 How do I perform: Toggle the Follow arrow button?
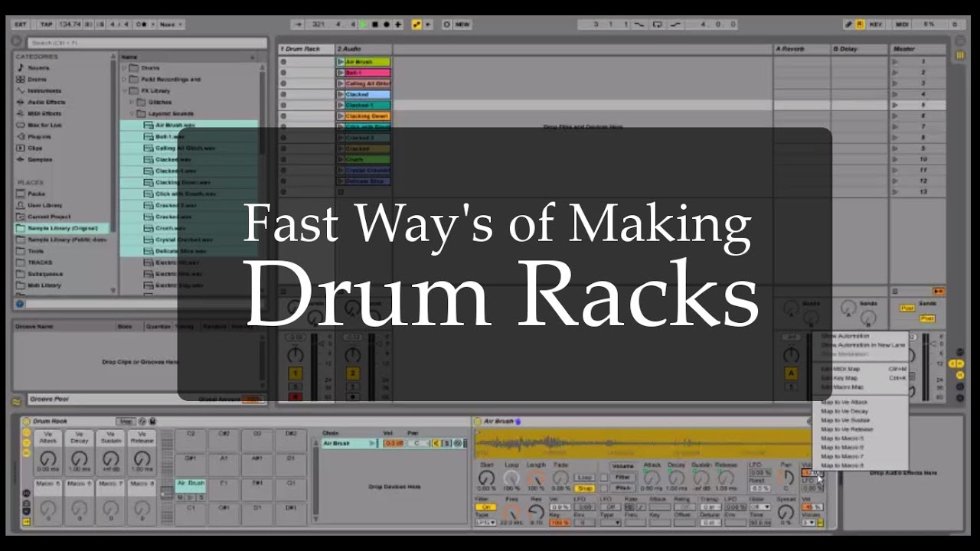point(299,24)
